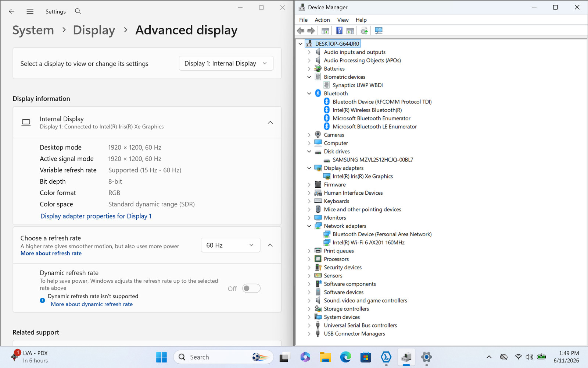Launch Copilot from the taskbar

click(305, 357)
